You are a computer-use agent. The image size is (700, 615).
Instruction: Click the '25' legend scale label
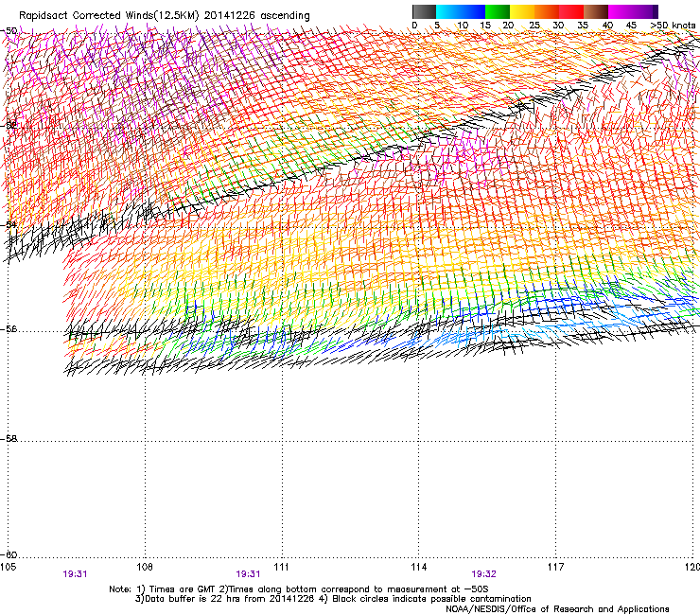coord(534,26)
